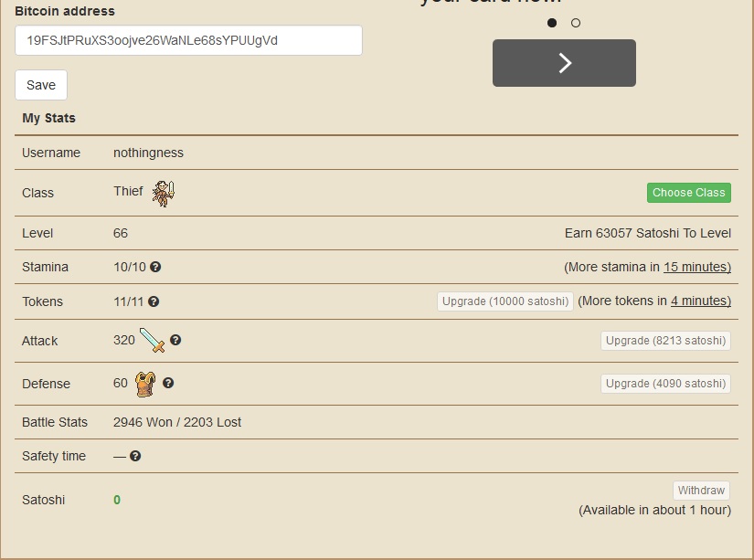The image size is (754, 560).
Task: Click the 'Earn 63057 Satoshi To Level' text
Action: point(648,233)
